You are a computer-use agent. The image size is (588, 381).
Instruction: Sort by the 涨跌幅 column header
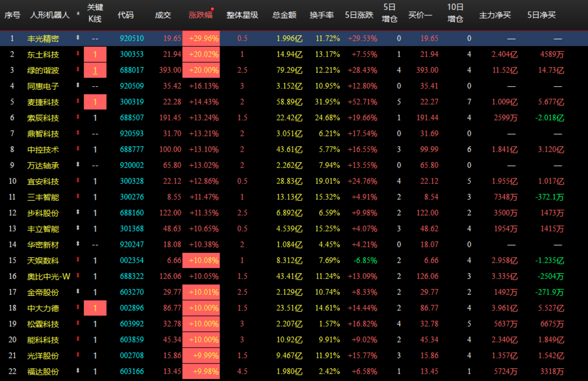[200, 15]
